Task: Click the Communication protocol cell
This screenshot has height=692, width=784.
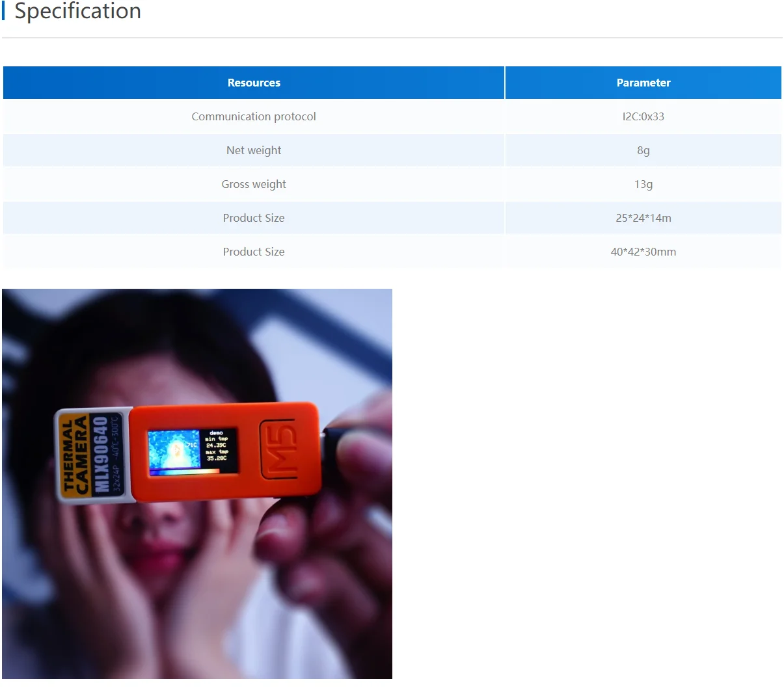Action: tap(254, 116)
